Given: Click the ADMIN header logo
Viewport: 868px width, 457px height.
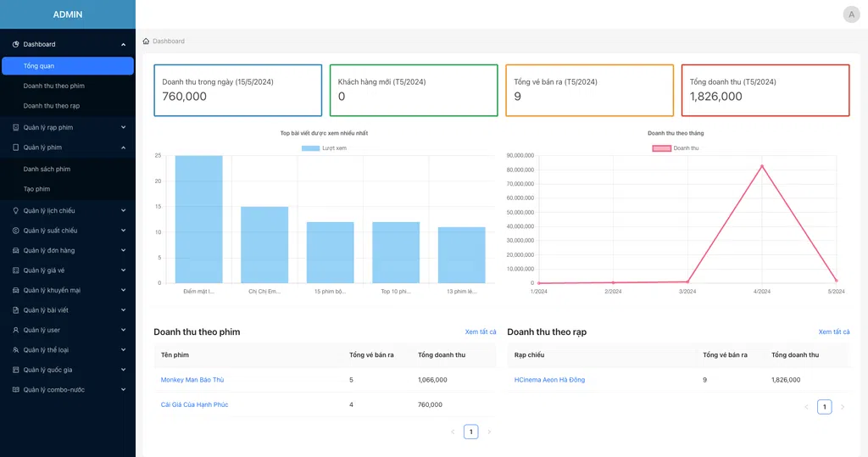Looking at the screenshot, I should coord(68,14).
